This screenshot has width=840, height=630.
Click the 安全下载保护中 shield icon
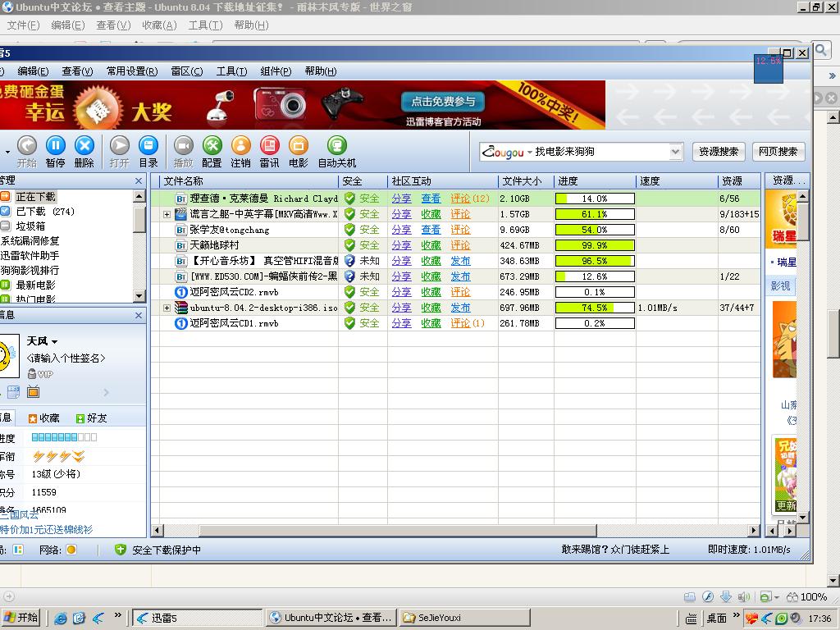coord(121,550)
